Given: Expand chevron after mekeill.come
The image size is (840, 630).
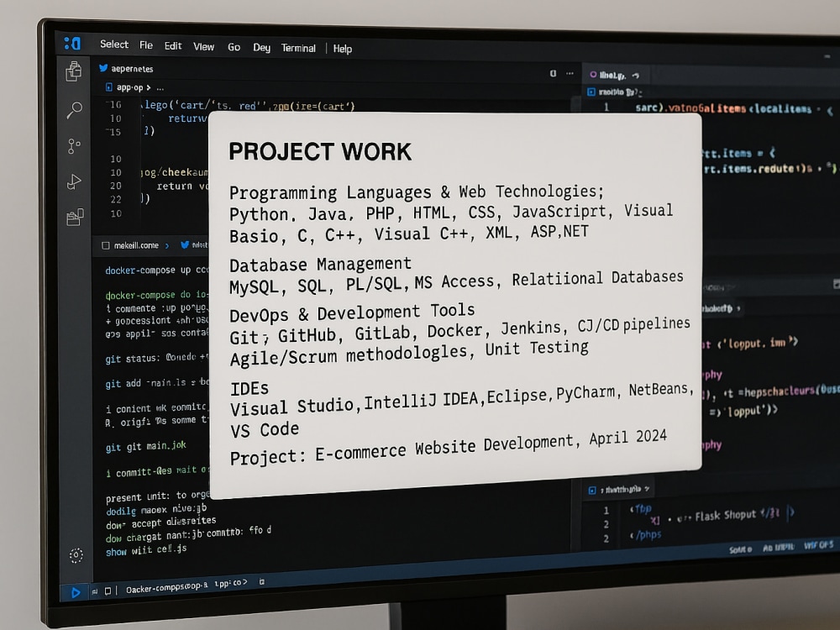Looking at the screenshot, I should point(167,245).
